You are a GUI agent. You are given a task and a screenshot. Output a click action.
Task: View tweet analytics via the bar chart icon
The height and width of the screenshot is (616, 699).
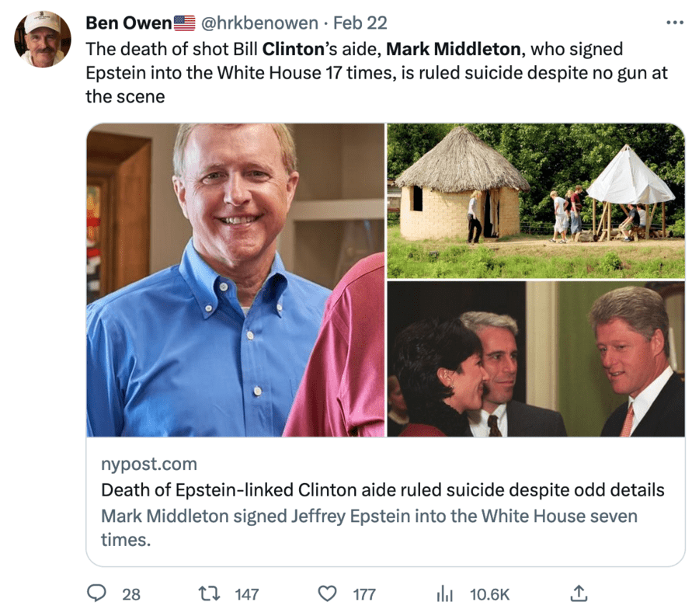click(444, 593)
